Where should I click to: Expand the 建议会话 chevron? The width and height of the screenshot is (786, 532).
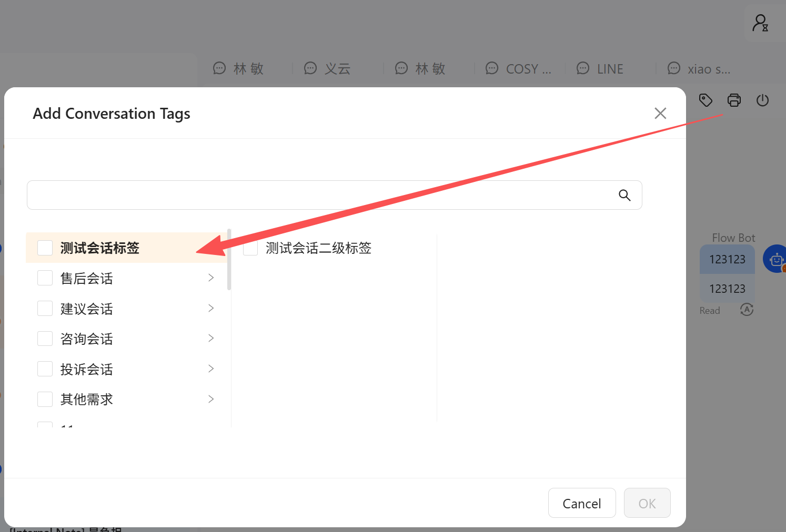[211, 308]
